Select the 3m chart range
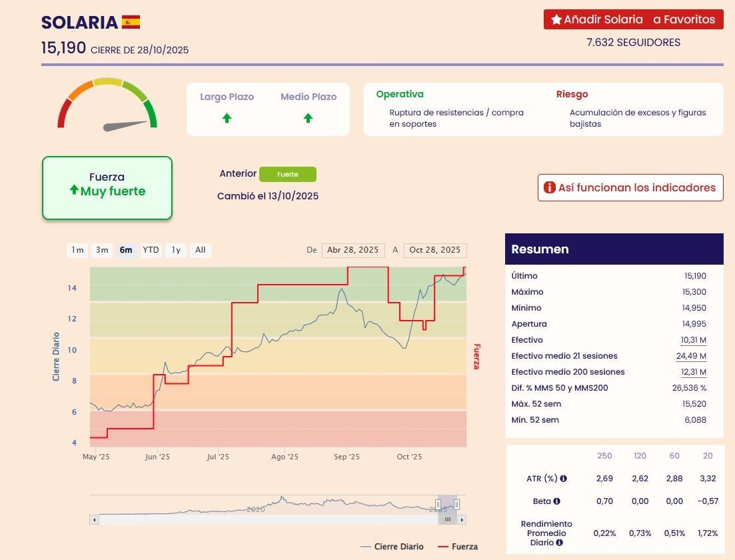 click(x=102, y=250)
